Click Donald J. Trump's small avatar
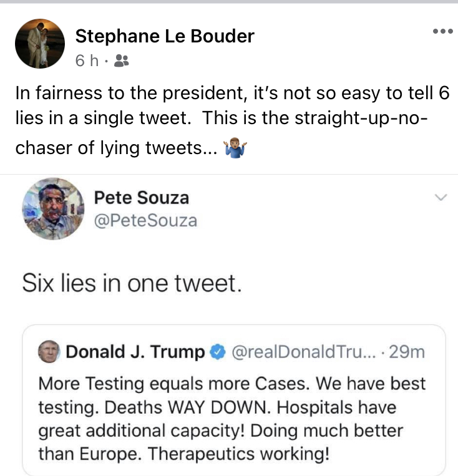The image size is (458, 476). click(49, 352)
